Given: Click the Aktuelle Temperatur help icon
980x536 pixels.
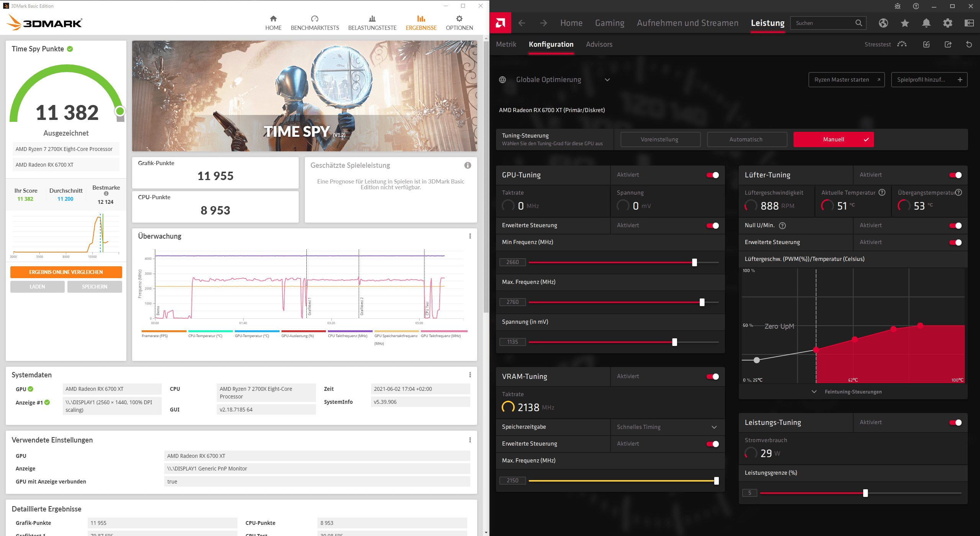Looking at the screenshot, I should click(x=882, y=192).
